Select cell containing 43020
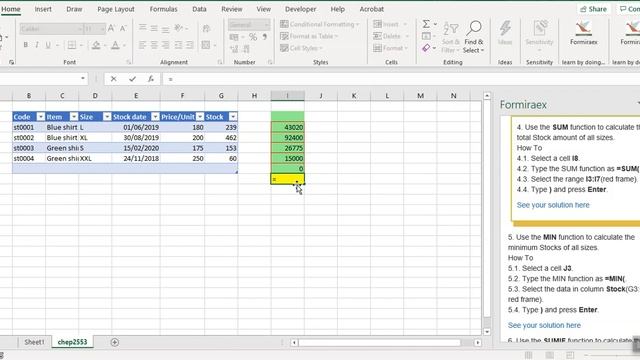 coord(287,127)
